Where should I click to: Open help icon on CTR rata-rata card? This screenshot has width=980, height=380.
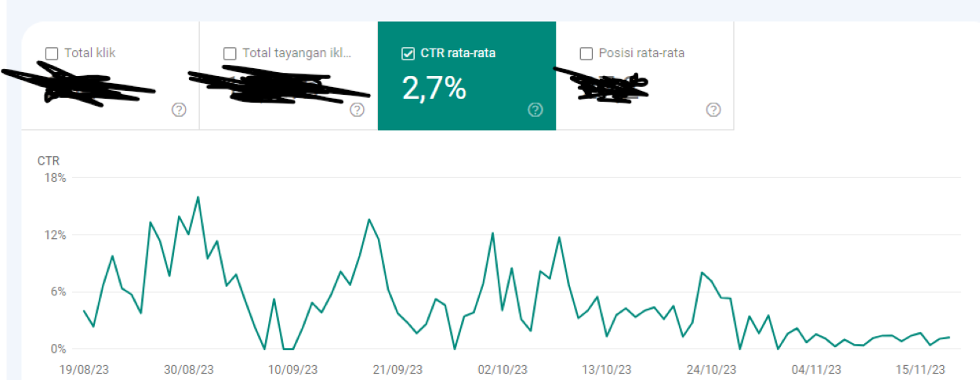coord(535,110)
